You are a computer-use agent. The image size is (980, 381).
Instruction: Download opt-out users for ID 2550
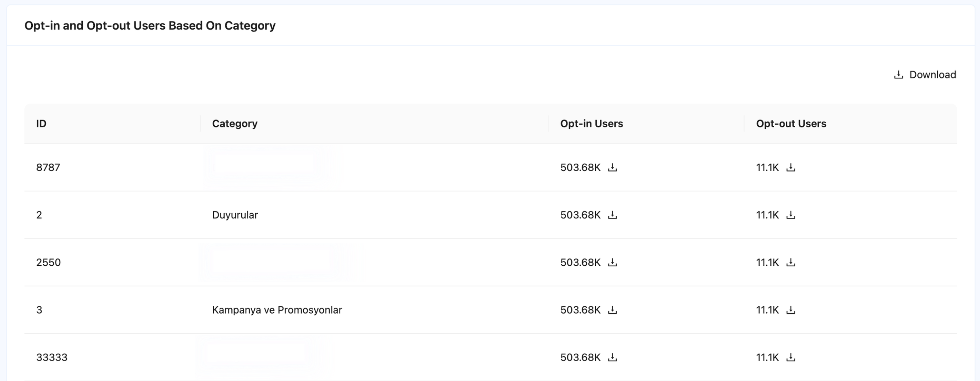790,262
